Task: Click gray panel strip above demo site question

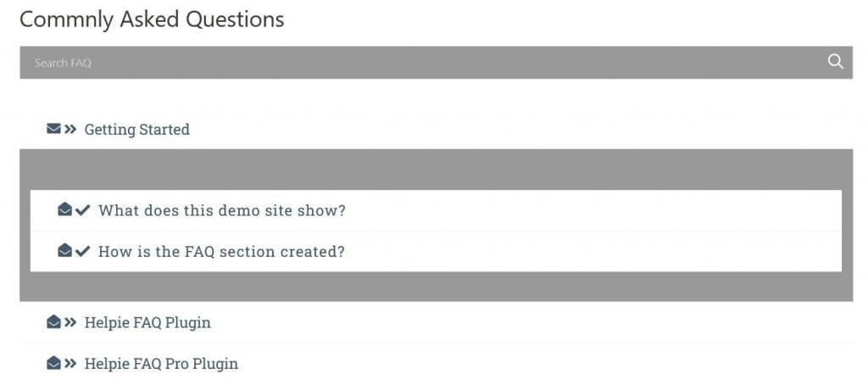Action: pos(436,170)
